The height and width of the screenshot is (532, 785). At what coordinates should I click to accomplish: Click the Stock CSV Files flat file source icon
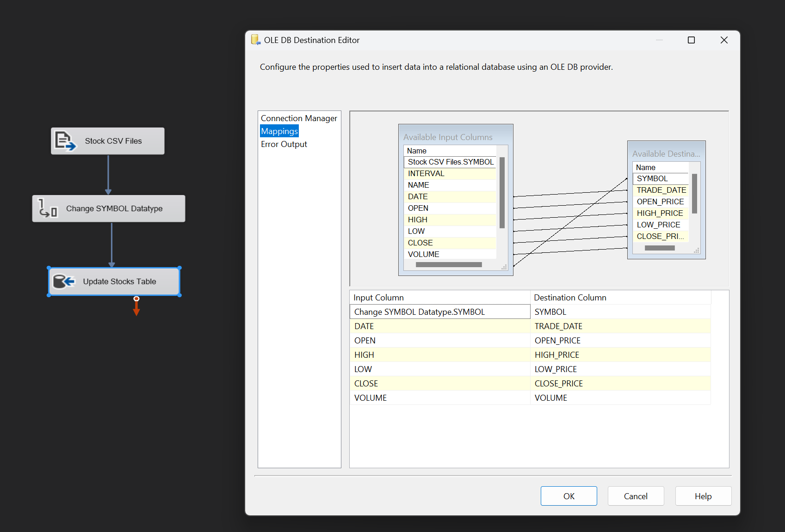[65, 141]
